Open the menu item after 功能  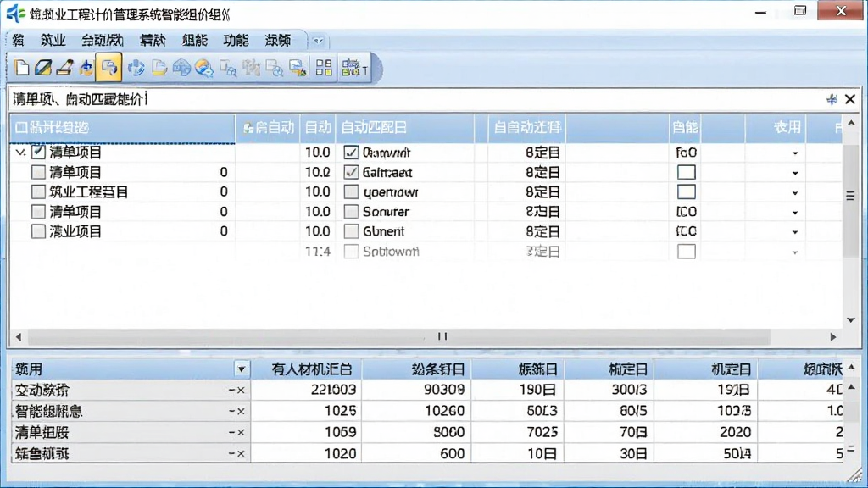pos(278,41)
